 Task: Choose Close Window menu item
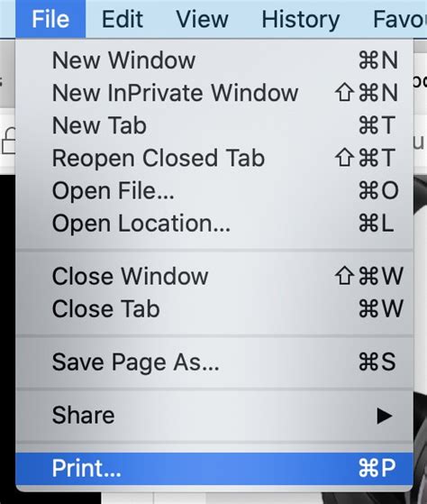[214, 276]
